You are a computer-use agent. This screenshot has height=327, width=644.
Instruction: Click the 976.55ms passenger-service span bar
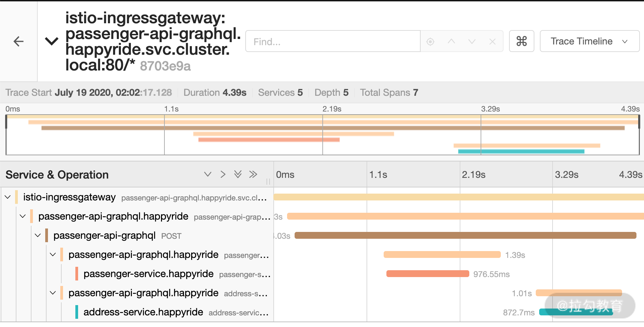pyautogui.click(x=428, y=274)
